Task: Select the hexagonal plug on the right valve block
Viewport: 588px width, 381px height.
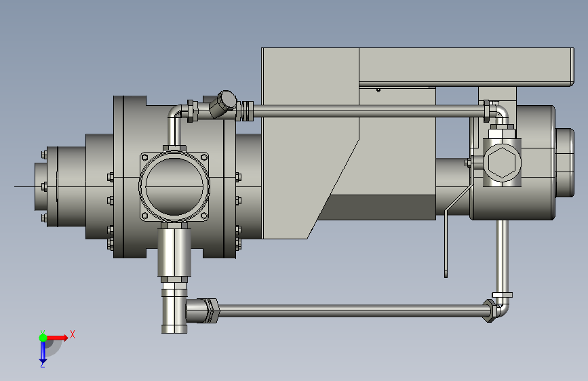Action: pyautogui.click(x=502, y=163)
